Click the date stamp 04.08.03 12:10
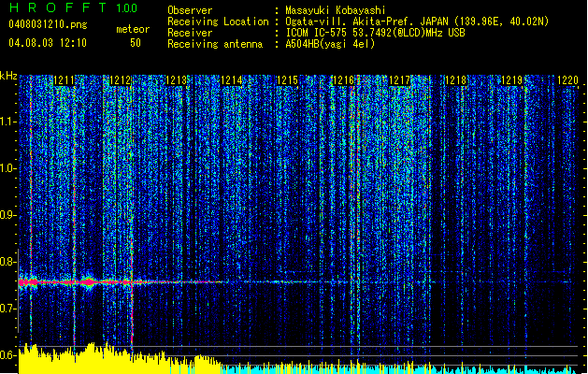 tap(48, 43)
